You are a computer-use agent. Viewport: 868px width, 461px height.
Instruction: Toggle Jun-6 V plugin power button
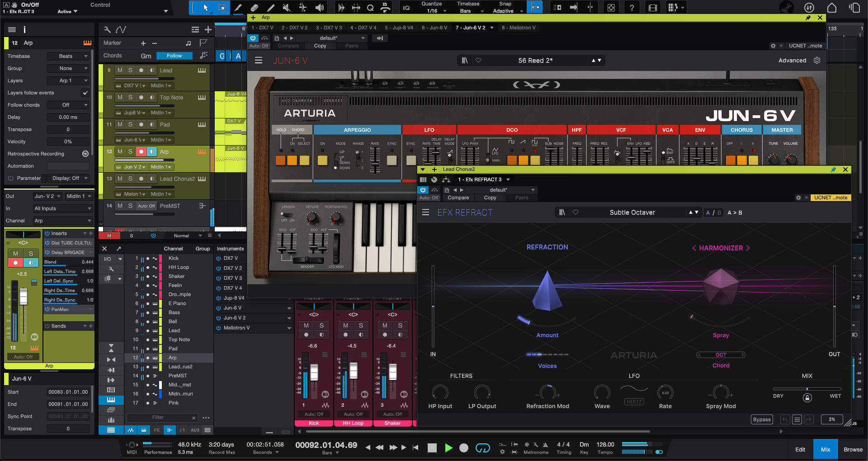tap(253, 38)
